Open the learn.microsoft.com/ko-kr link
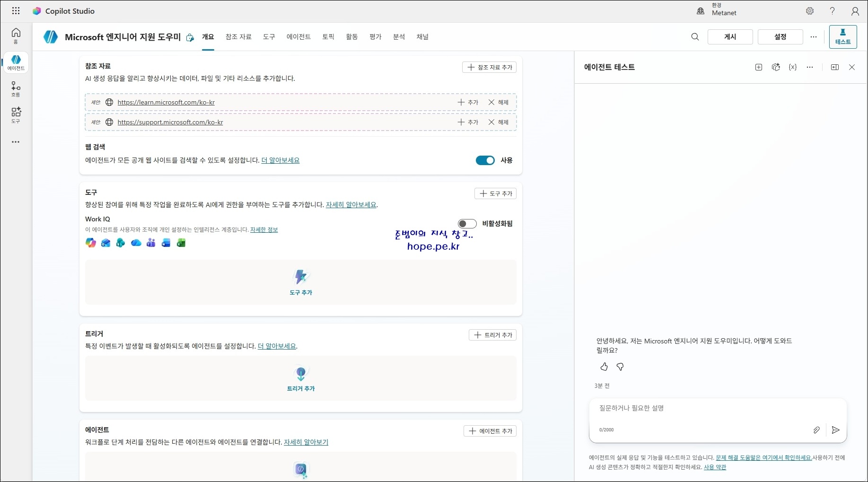Image resolution: width=868 pixels, height=482 pixels. [166, 102]
